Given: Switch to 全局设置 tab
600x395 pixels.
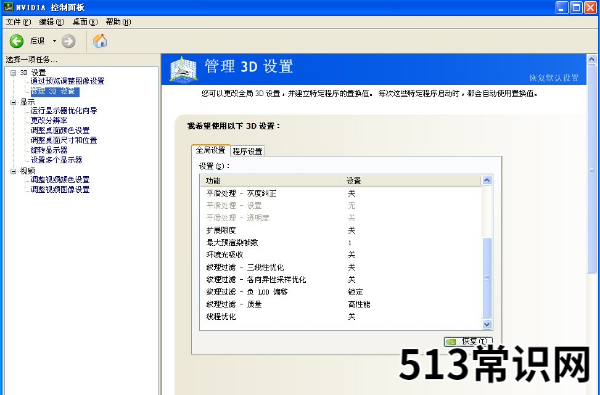Looking at the screenshot, I should [210, 150].
